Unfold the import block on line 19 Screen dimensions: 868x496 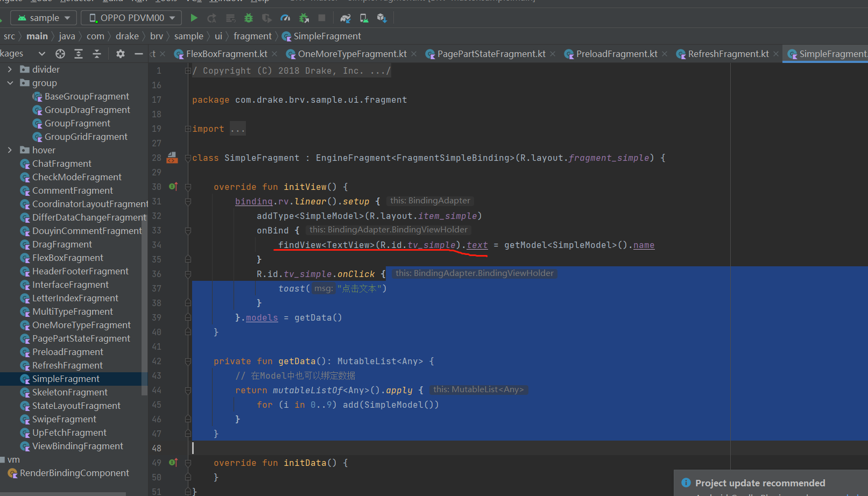[x=188, y=129]
